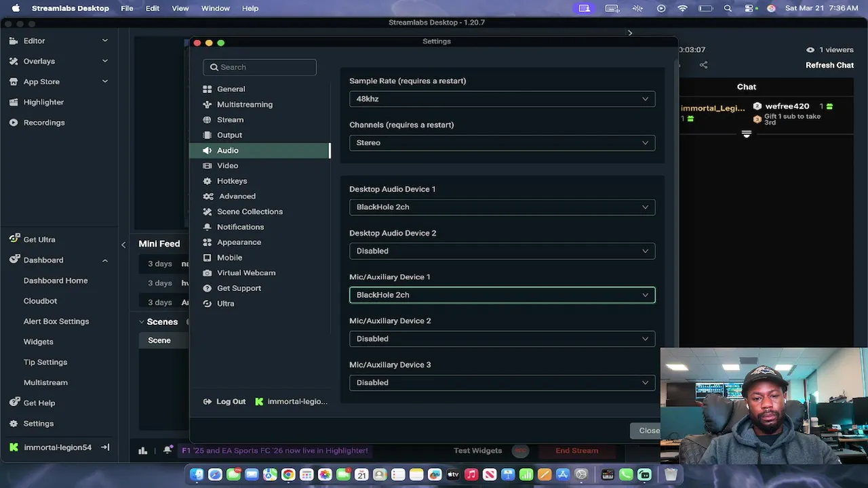Open Tip Settings link

click(45, 362)
